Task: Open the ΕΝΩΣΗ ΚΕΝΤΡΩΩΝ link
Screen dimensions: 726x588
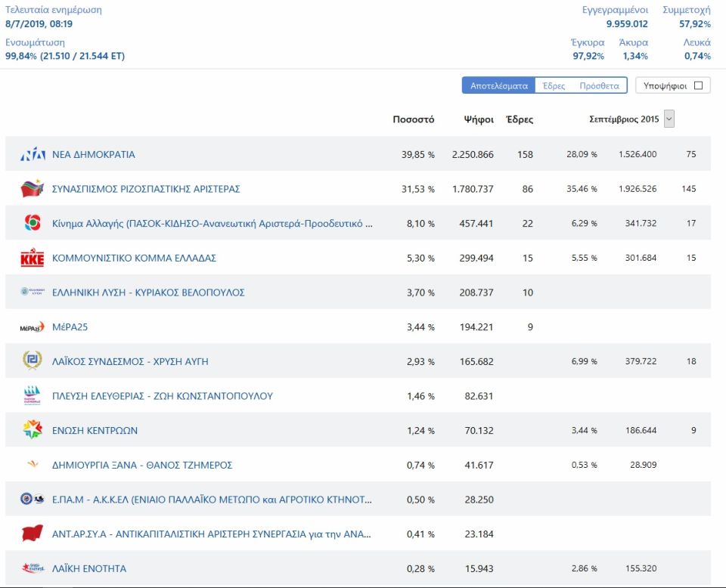Action: tap(95, 430)
